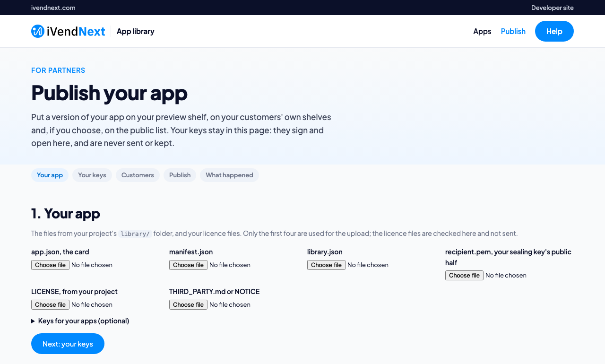
Task: Click the 'library/' code text
Action: (x=135, y=234)
